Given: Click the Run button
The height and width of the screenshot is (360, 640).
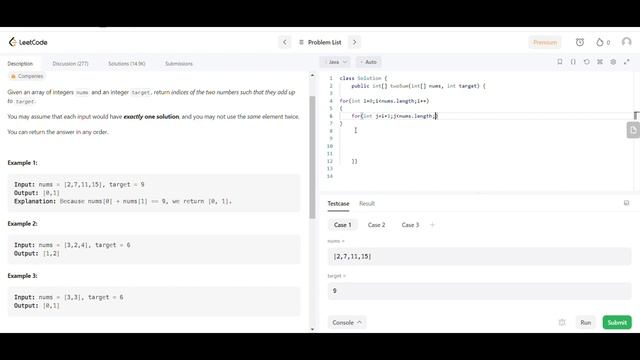Looking at the screenshot, I should pyautogui.click(x=585, y=322).
